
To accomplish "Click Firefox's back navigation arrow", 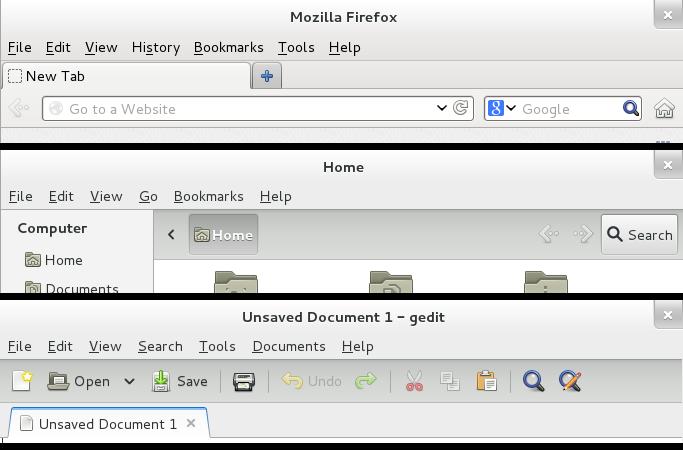I will [x=19, y=108].
